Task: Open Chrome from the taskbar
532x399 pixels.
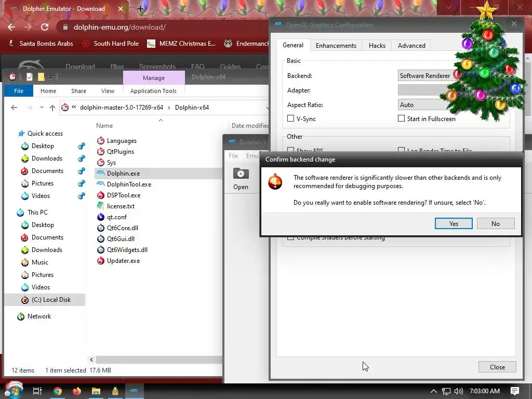Action: tap(58, 391)
